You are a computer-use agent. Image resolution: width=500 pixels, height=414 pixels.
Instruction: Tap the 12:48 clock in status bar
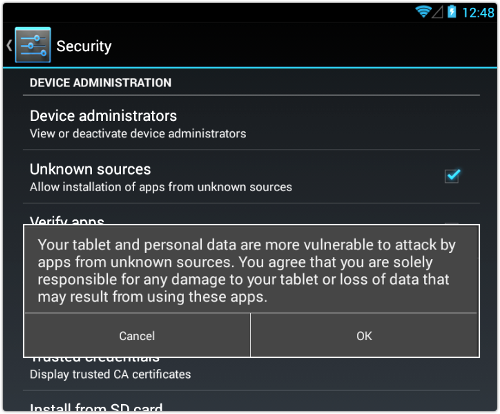pyautogui.click(x=478, y=13)
